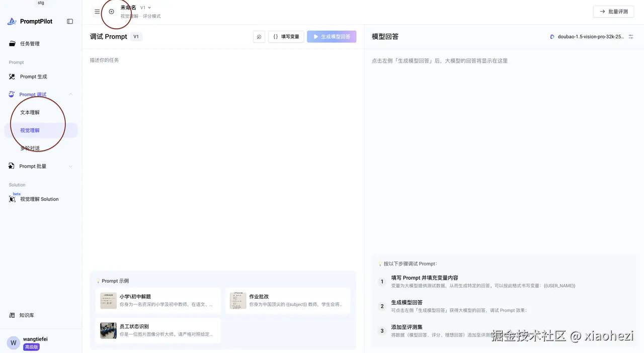Choose the 作业批改 prompt example
644x353 pixels.
point(288,301)
